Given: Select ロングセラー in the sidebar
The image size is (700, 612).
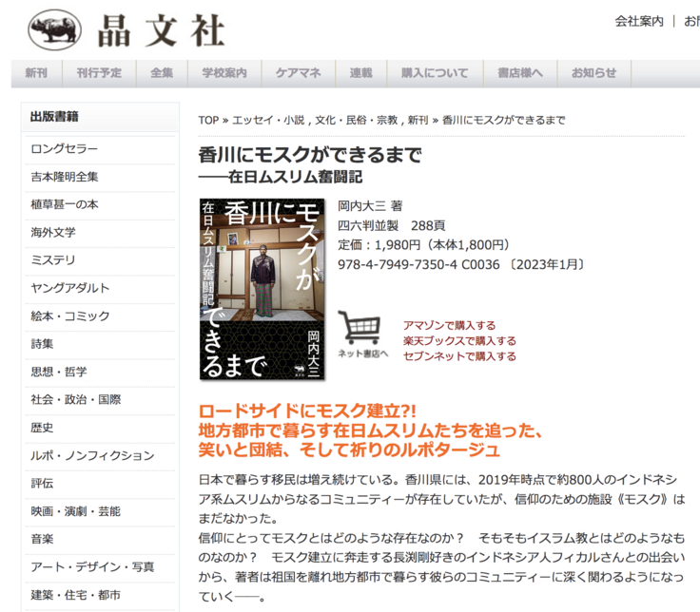Looking at the screenshot, I should pos(65,149).
